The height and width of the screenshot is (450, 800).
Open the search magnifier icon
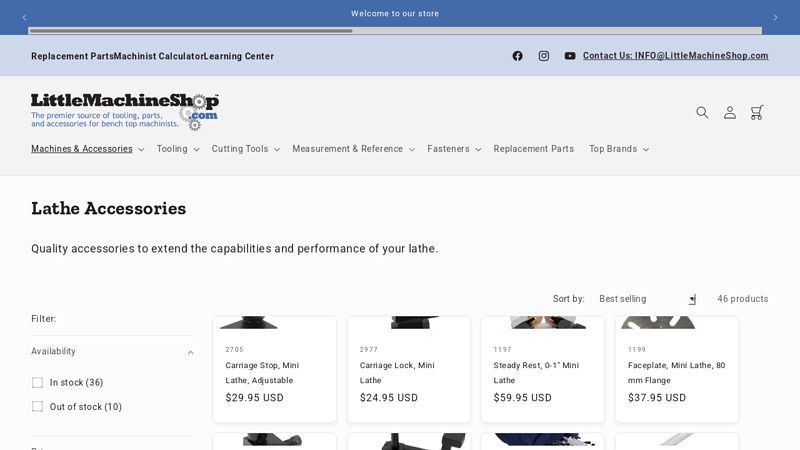(x=702, y=113)
